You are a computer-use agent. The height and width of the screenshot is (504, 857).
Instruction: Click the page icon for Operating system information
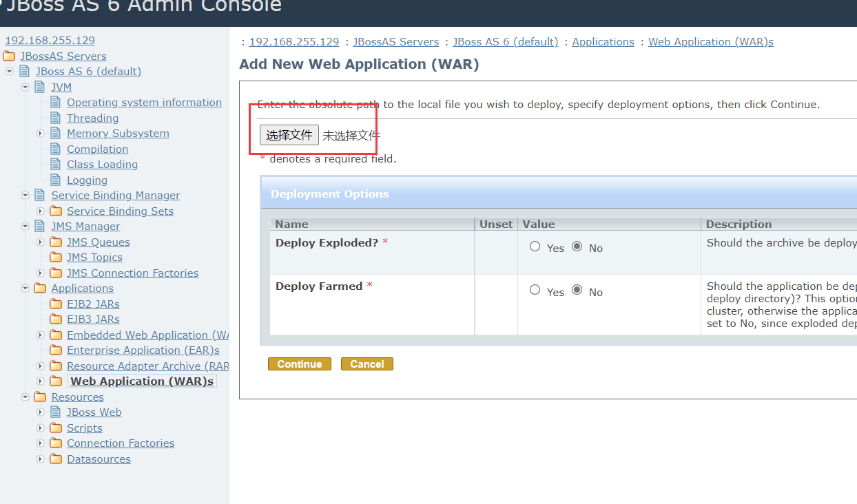56,102
